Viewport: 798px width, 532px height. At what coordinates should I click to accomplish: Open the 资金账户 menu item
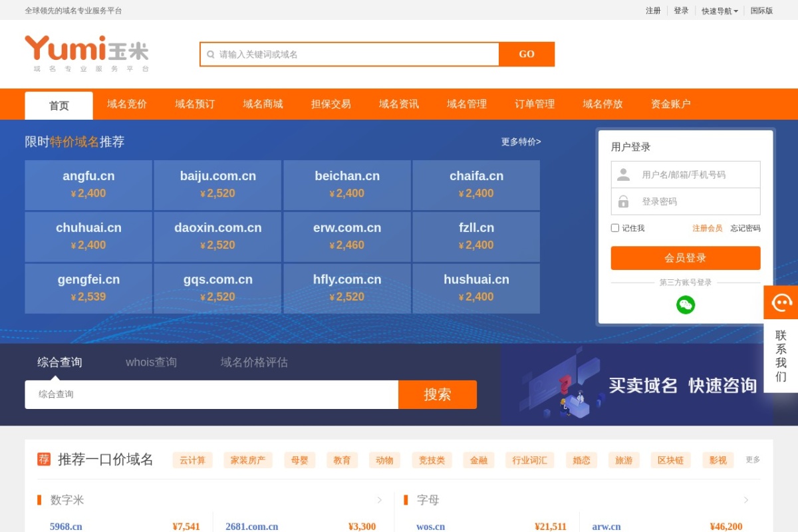coord(670,104)
